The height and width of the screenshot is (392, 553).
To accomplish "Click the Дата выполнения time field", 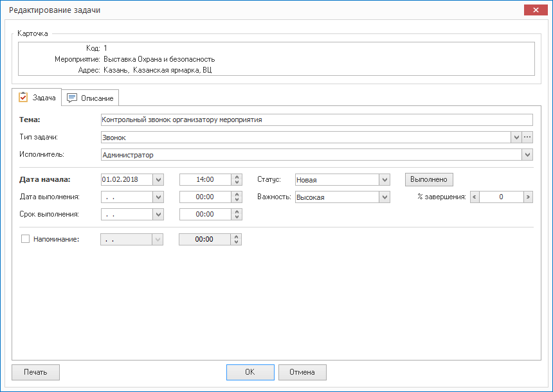I will point(205,197).
